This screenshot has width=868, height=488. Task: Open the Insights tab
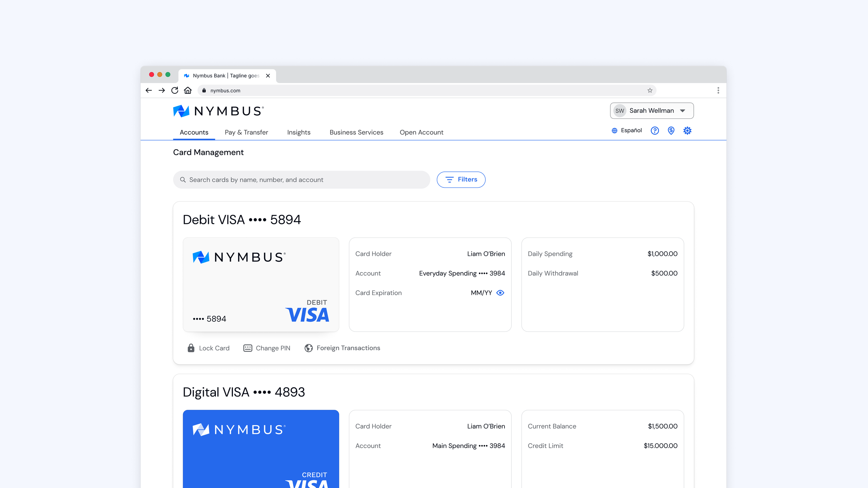coord(299,132)
